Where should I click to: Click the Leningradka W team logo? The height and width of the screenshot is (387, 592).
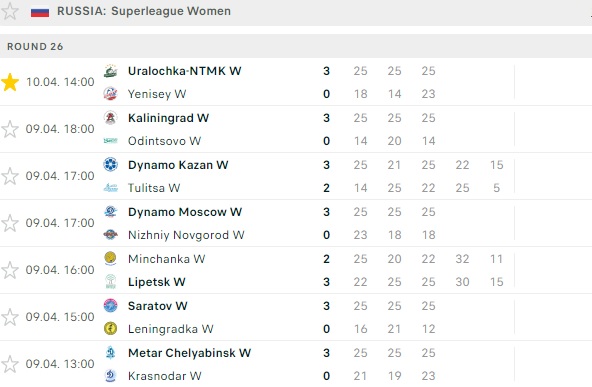coord(110,328)
